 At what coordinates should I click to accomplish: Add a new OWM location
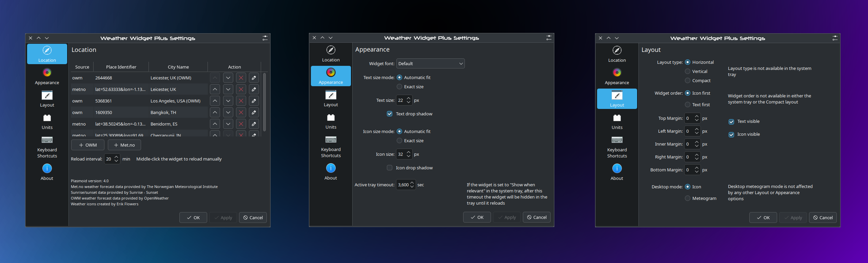pos(88,145)
